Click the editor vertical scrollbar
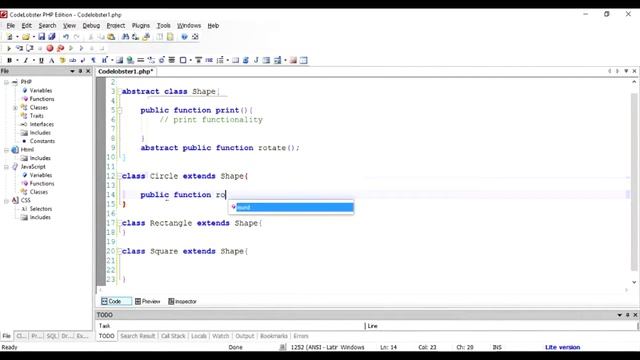 (x=634, y=182)
